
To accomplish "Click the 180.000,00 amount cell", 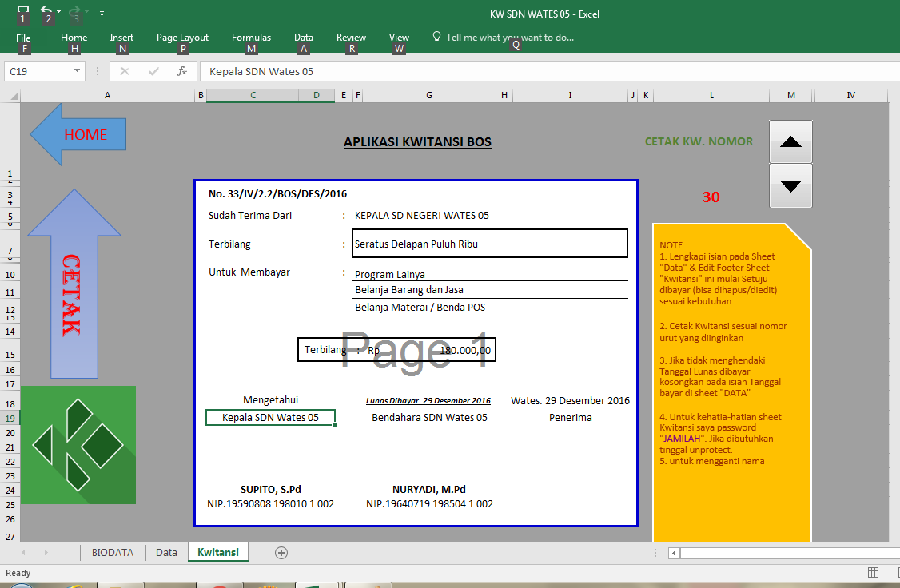I will [x=429, y=350].
